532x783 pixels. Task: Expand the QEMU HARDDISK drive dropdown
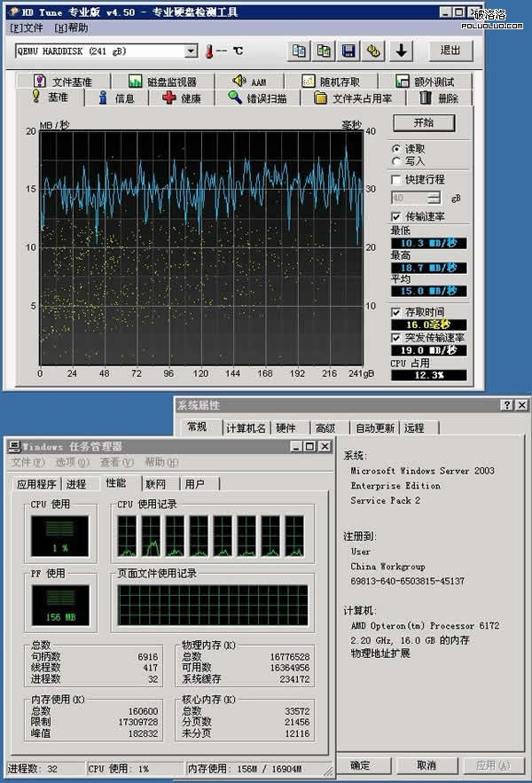pyautogui.click(x=191, y=51)
